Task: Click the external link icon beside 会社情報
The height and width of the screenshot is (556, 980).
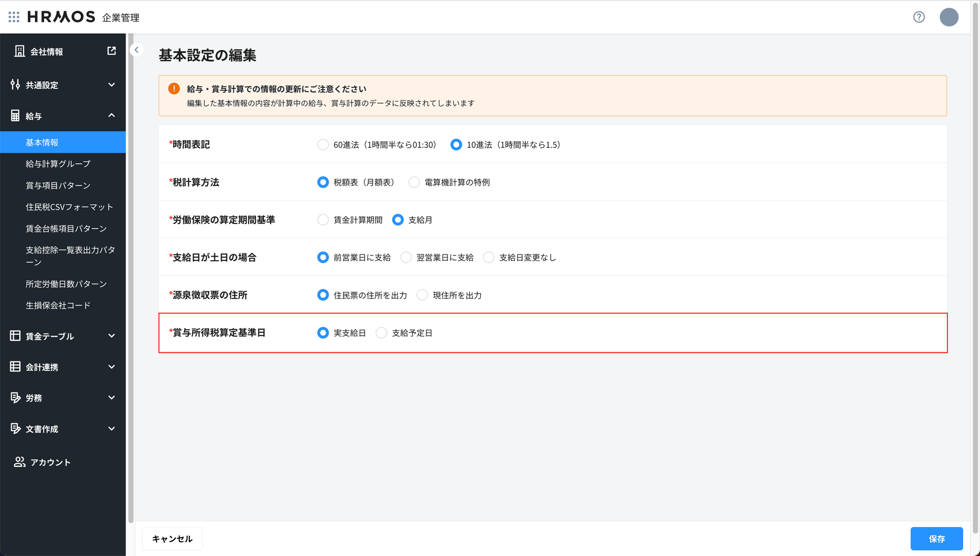Action: point(111,51)
